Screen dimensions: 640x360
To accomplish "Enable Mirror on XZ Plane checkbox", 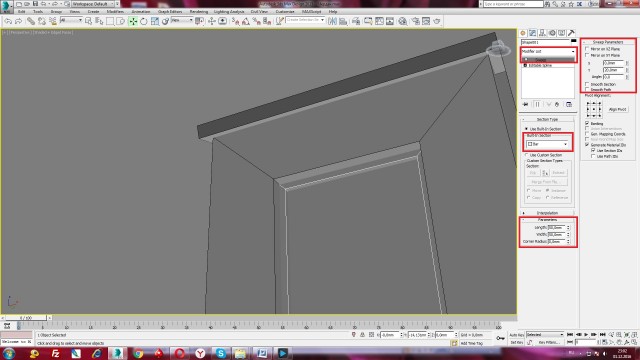I will click(x=587, y=49).
